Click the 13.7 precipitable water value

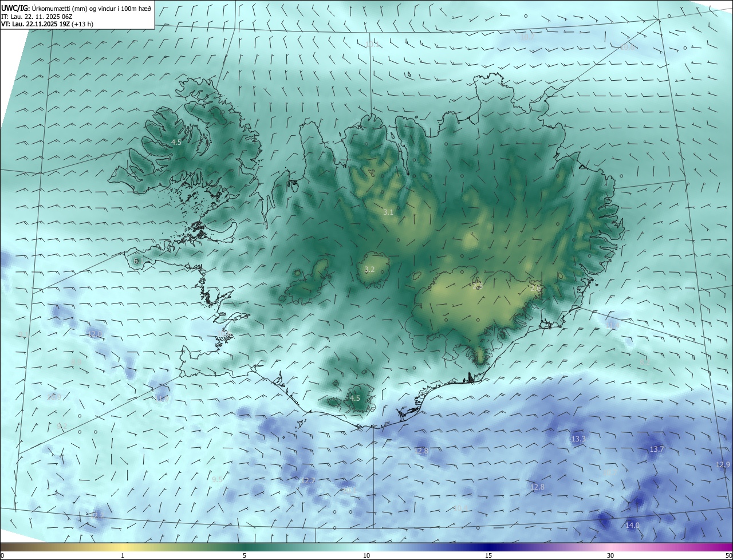tap(657, 449)
